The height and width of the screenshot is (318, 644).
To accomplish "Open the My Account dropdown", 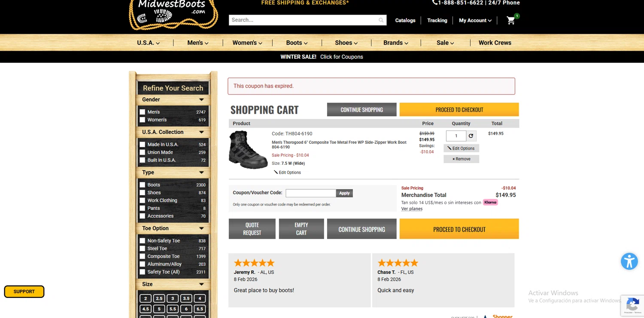I will [x=475, y=20].
